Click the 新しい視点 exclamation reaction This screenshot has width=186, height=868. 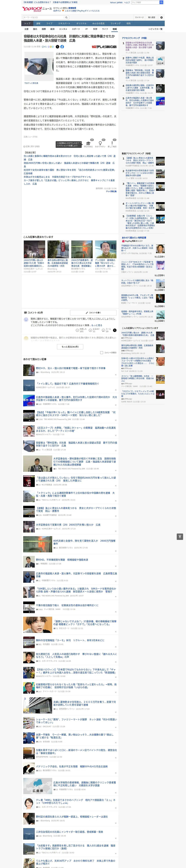point(112,143)
